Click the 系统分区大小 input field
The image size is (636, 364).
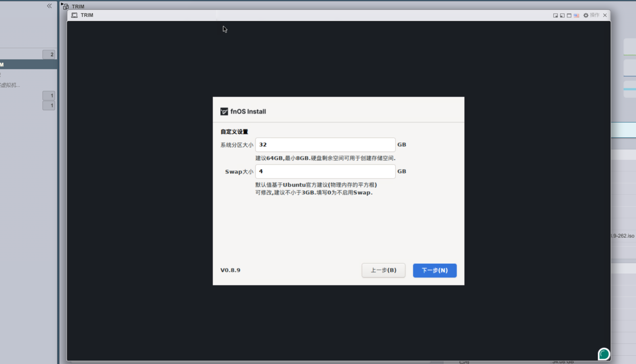325,145
